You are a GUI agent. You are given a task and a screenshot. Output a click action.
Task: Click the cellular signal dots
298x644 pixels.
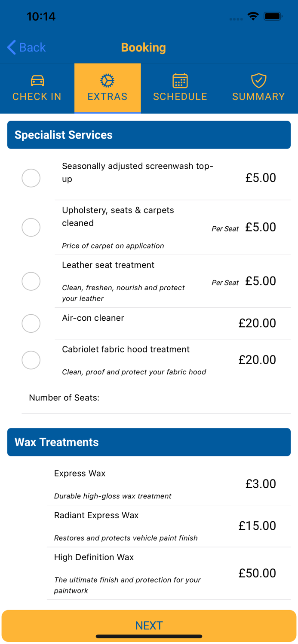236,19
